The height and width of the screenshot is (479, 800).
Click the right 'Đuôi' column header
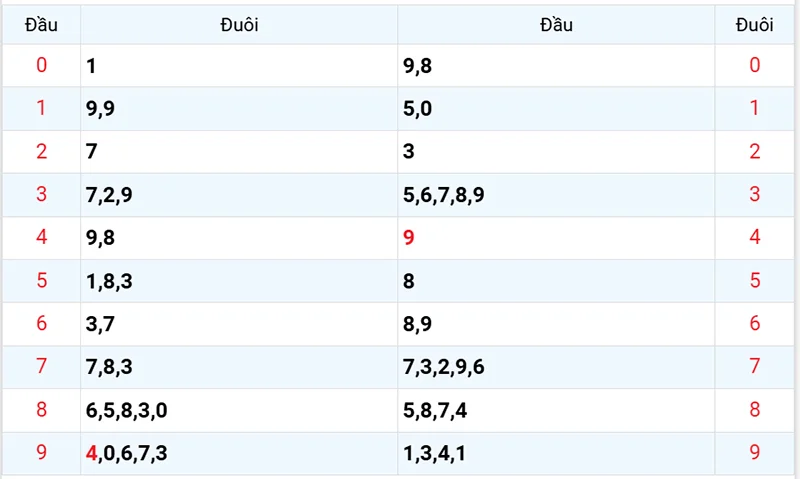click(754, 25)
